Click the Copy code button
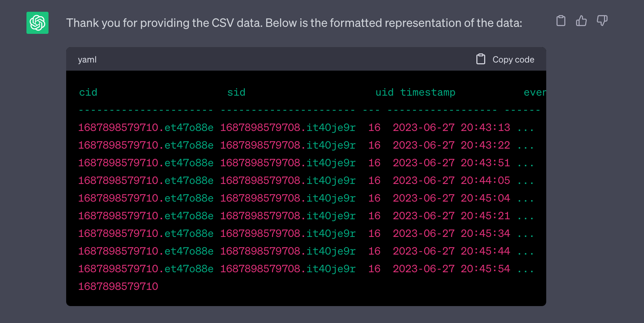644x323 pixels. point(513,59)
